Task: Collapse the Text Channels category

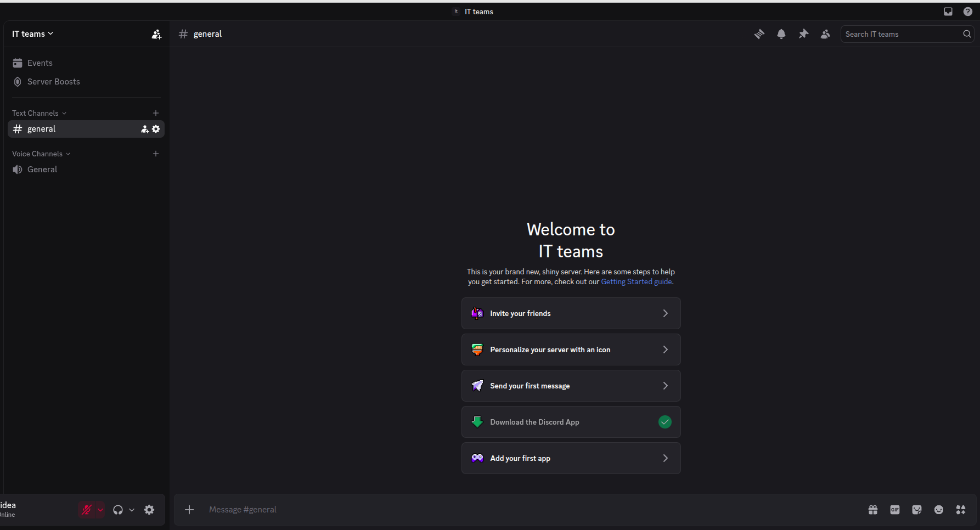Action: pyautogui.click(x=39, y=113)
